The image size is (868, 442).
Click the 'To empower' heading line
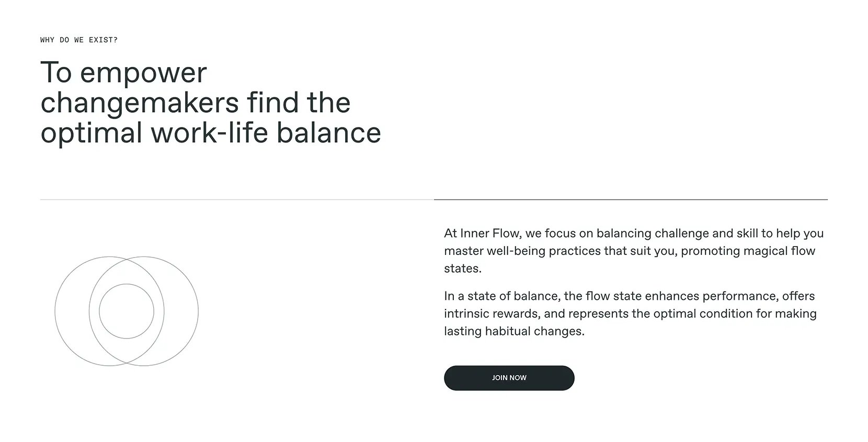click(x=124, y=72)
